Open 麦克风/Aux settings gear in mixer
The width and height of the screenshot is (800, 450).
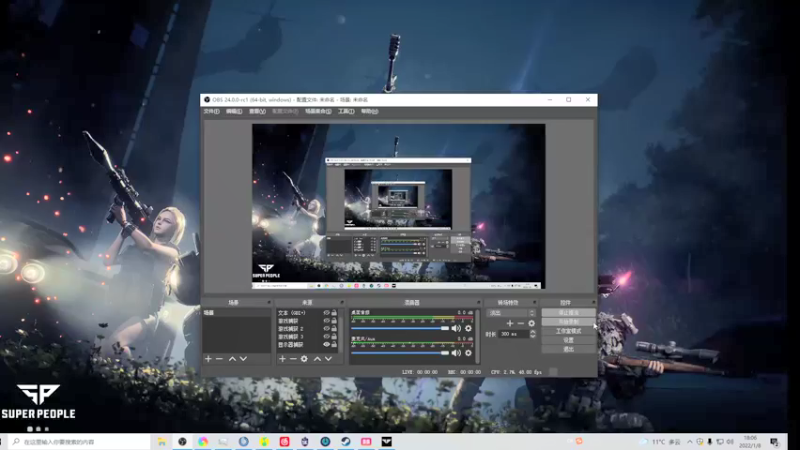(468, 353)
